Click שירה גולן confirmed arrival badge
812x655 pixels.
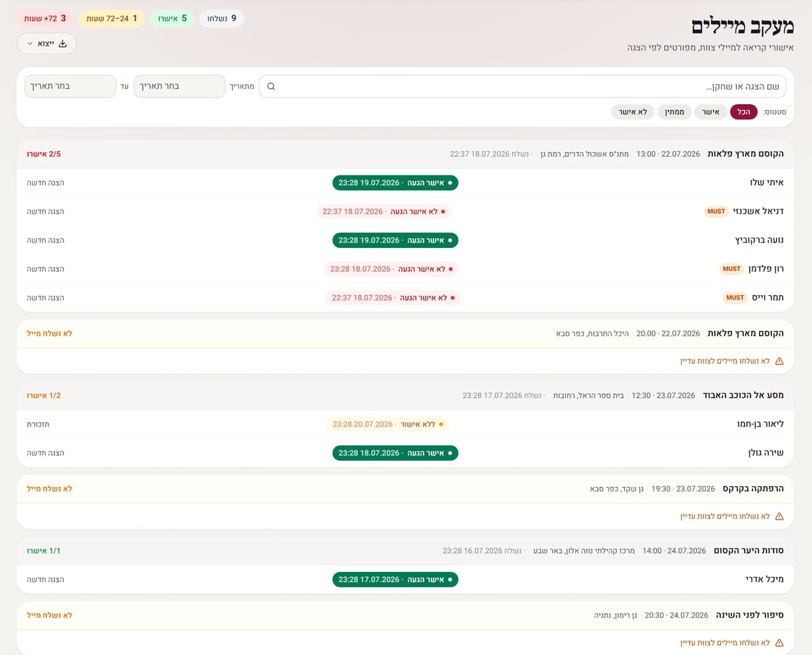point(395,453)
